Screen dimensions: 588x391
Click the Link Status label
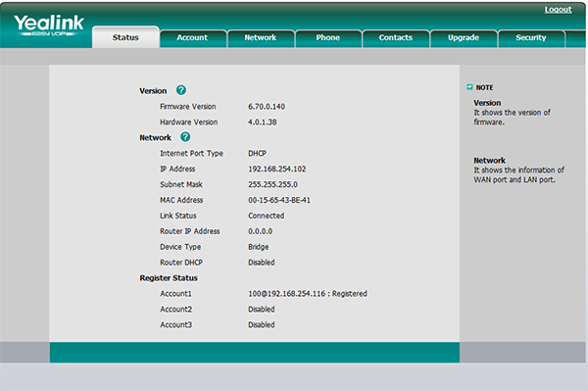178,216
